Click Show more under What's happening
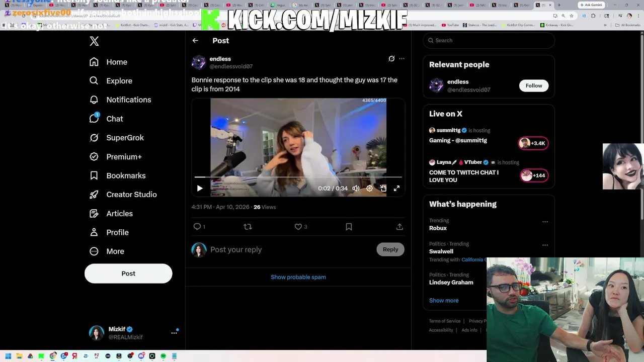 pos(444,301)
